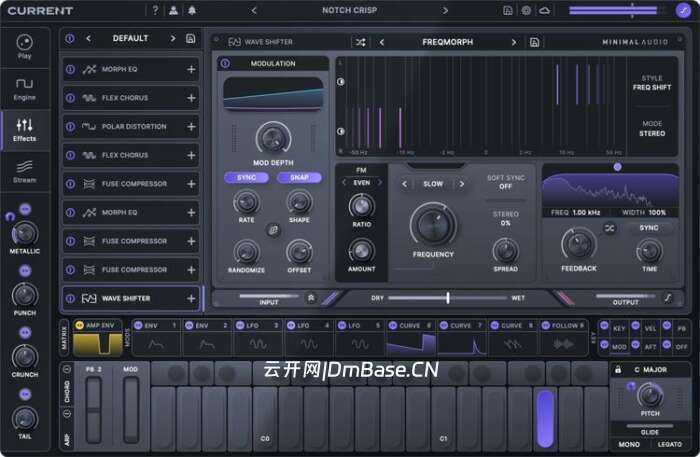This screenshot has width=700, height=457.
Task: Click the GLIDE slider
Action: pyautogui.click(x=650, y=426)
